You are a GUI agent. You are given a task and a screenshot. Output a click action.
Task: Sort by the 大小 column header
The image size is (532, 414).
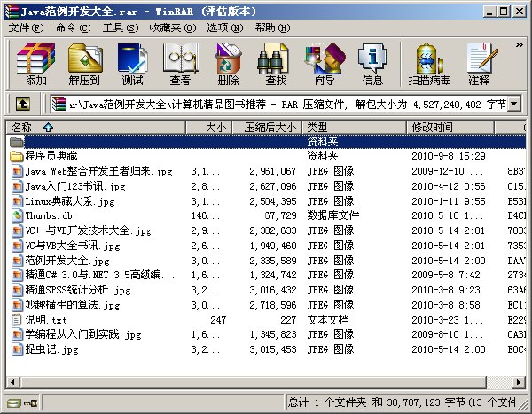(209, 128)
